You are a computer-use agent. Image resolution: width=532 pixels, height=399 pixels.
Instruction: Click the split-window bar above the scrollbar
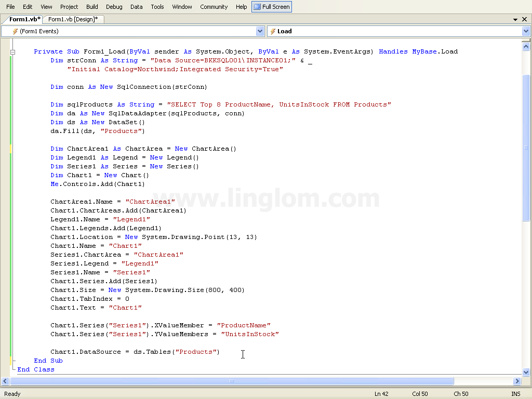tap(526, 40)
